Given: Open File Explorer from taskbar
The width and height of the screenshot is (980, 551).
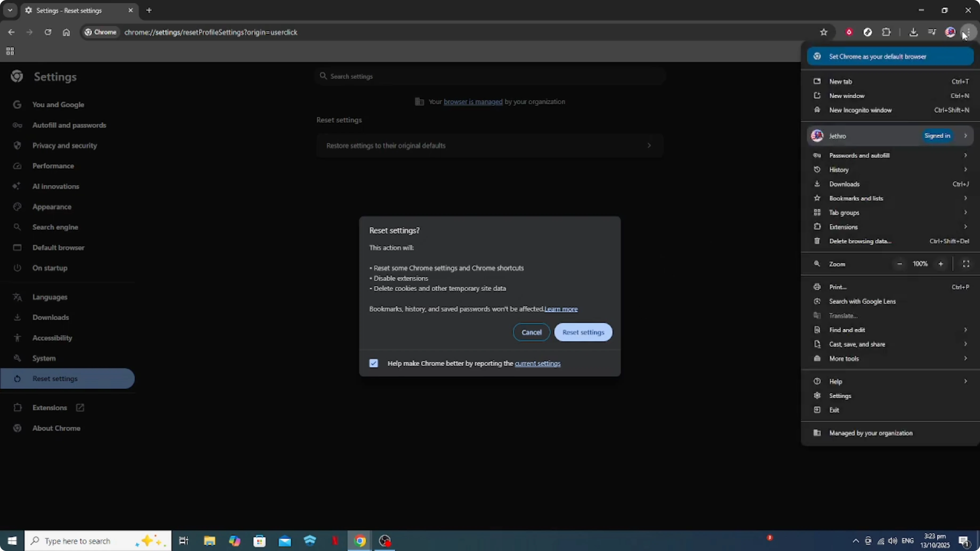Looking at the screenshot, I should [x=210, y=541].
